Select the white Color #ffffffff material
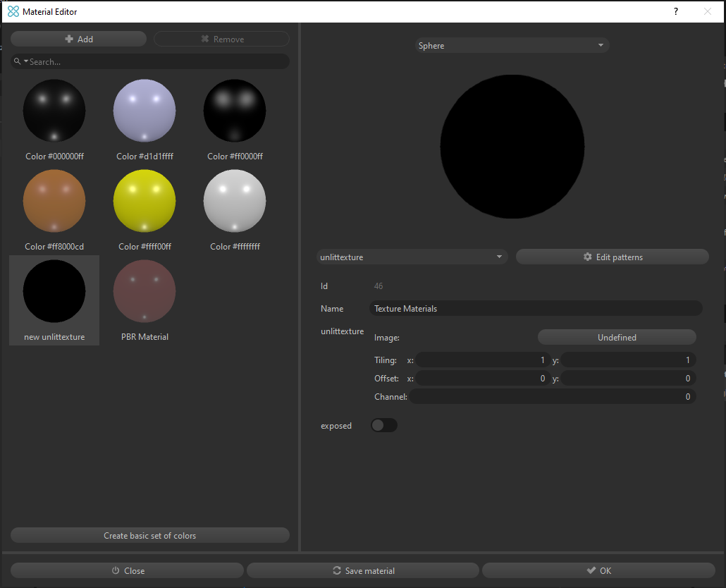This screenshot has height=588, width=726. 235,201
